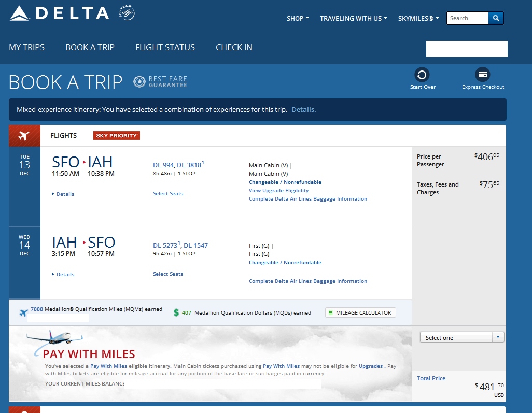
Task: Click the search magnifier button
Action: [x=496, y=18]
